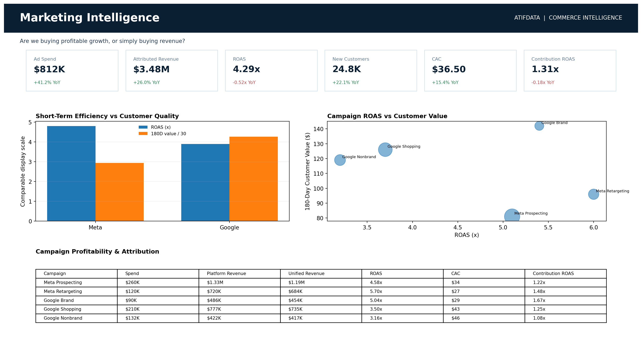Select the Google Nonbrand bubble in the scatter chart
This screenshot has height=364, width=642.
[340, 160]
